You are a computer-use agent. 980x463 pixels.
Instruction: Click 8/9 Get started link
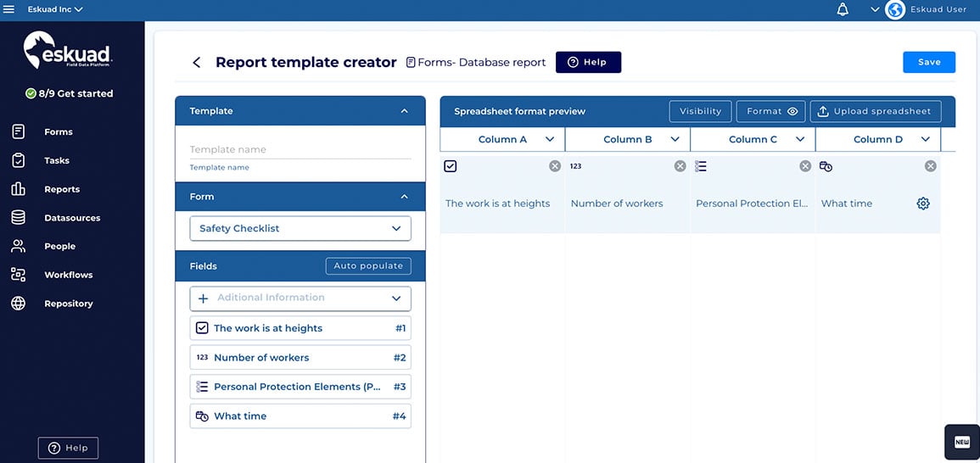[x=76, y=94]
